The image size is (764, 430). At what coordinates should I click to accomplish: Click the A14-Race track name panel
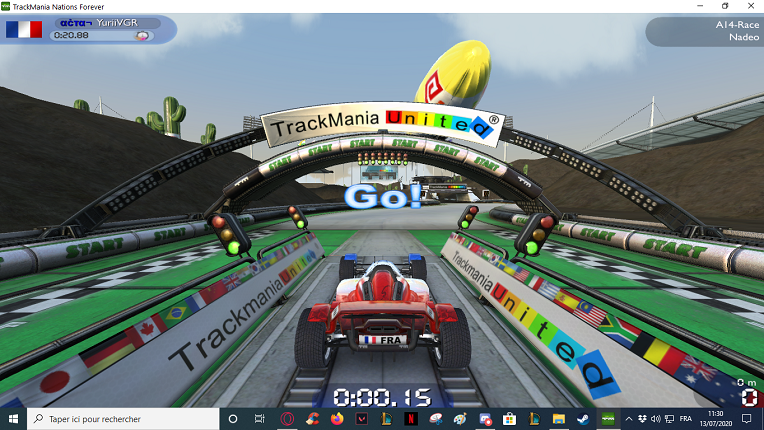click(x=704, y=31)
